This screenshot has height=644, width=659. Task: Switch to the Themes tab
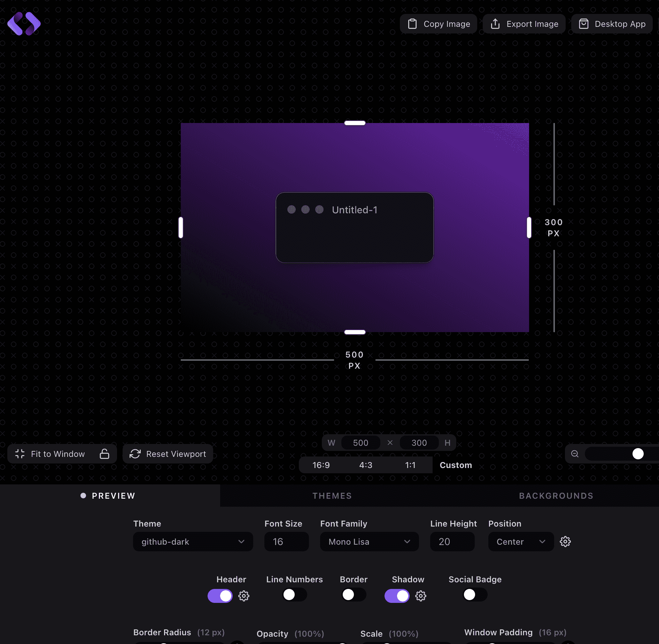pyautogui.click(x=332, y=496)
